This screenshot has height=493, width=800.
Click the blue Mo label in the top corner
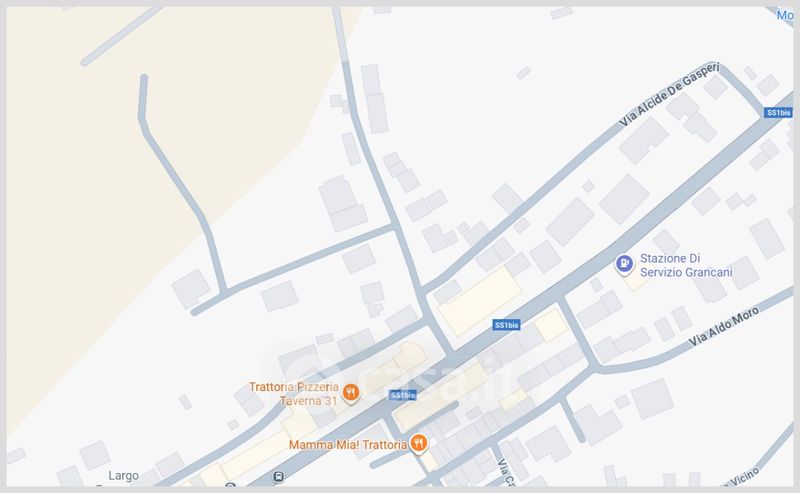click(x=785, y=15)
